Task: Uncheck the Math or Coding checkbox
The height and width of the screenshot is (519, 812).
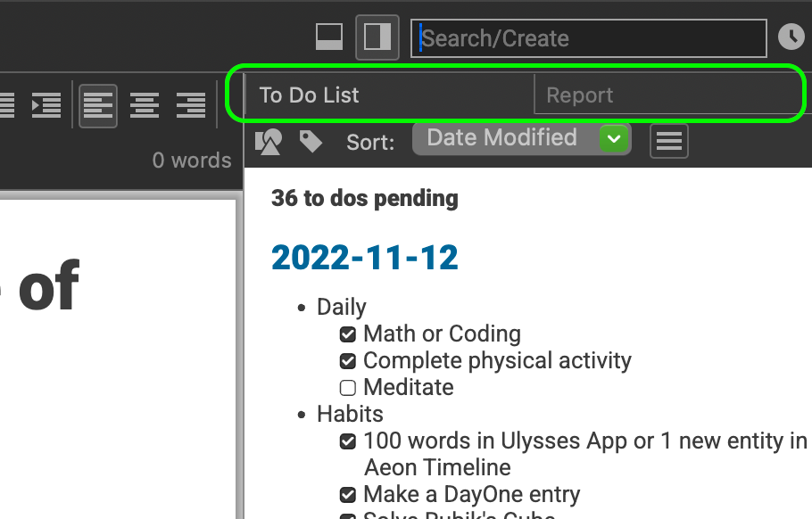Action: coord(347,334)
